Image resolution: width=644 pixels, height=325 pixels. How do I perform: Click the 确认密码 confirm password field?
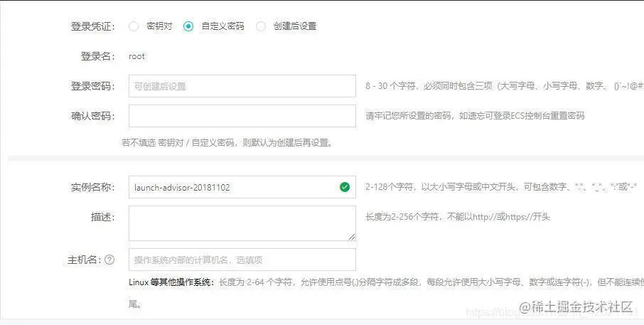(x=242, y=116)
